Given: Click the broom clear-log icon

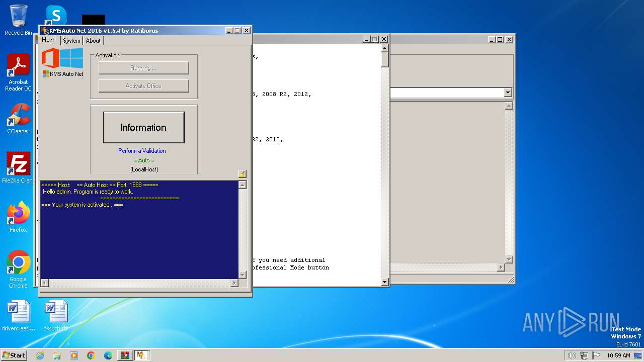Looking at the screenshot, I should [242, 174].
